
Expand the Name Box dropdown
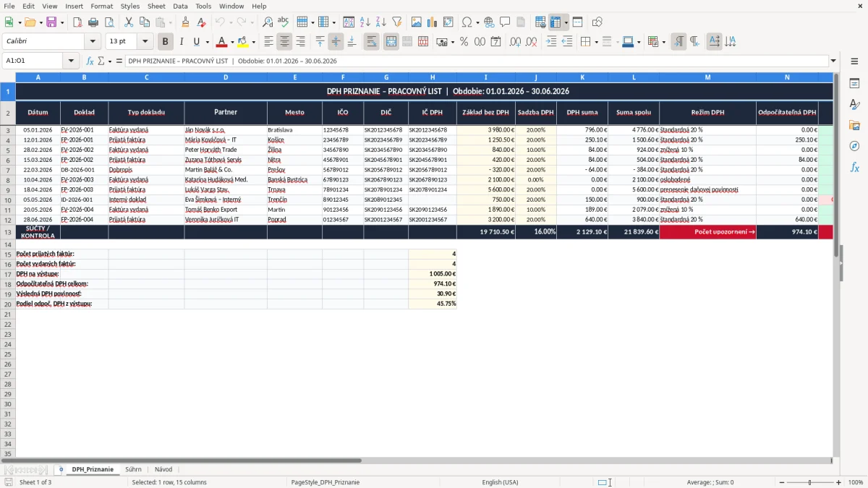click(x=71, y=61)
